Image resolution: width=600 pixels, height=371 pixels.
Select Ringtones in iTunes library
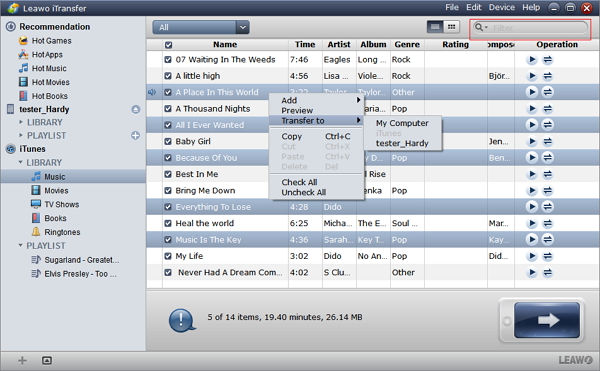tap(56, 232)
